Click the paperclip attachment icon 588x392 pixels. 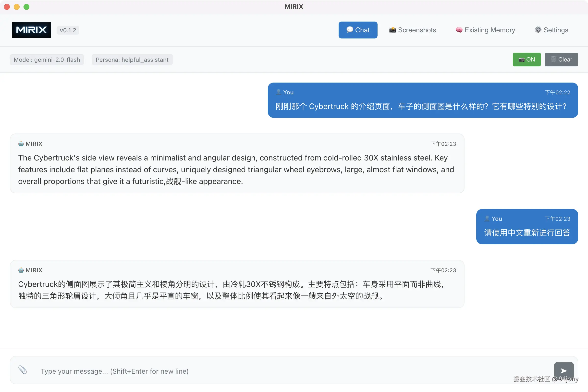tap(23, 370)
